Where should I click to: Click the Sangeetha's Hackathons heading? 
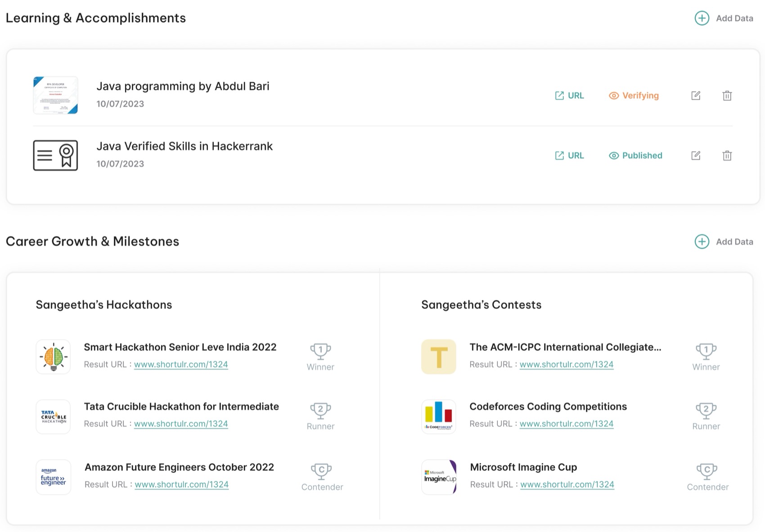point(104,305)
